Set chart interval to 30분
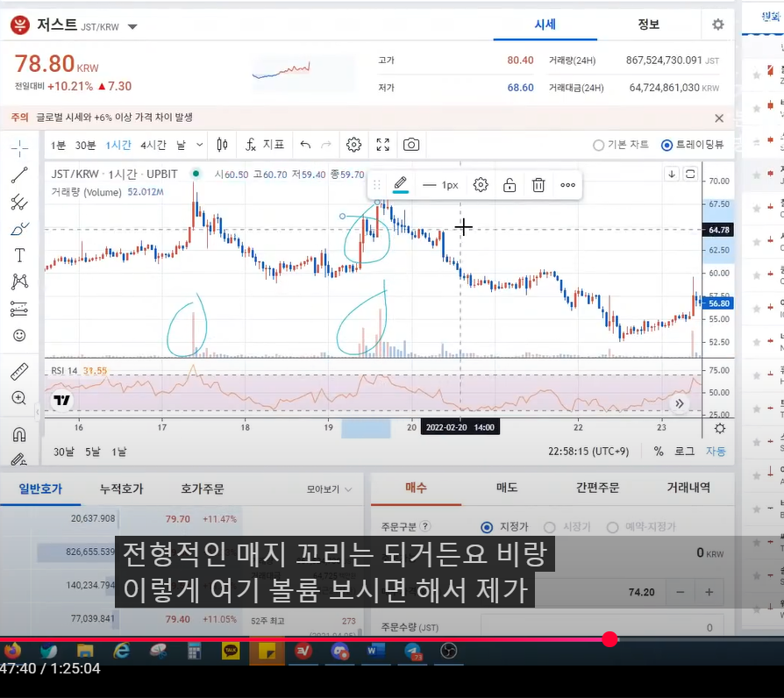The height and width of the screenshot is (698, 784). (x=85, y=145)
